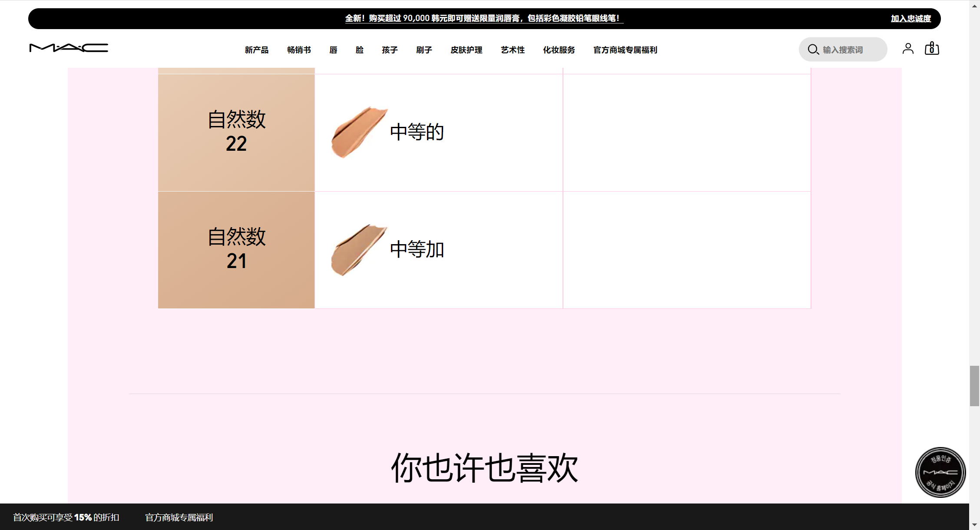Click the page vertical scrollbar thumb

click(974, 386)
